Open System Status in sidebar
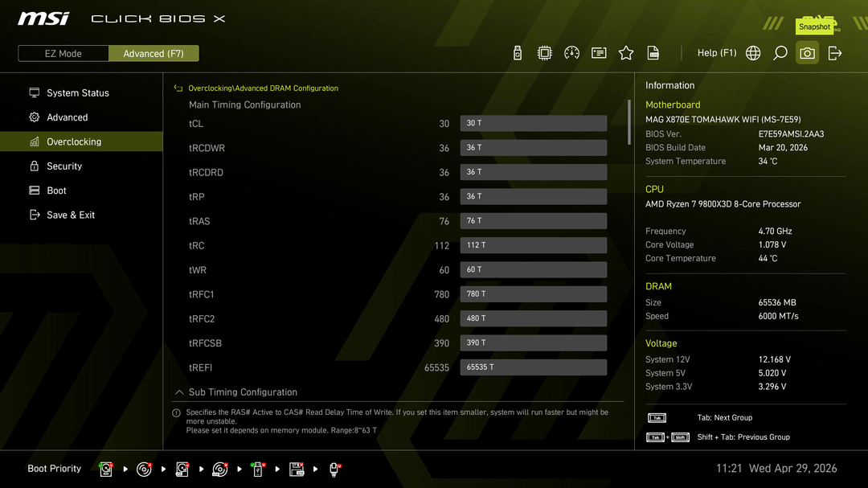Viewport: 868px width, 488px height. click(77, 93)
